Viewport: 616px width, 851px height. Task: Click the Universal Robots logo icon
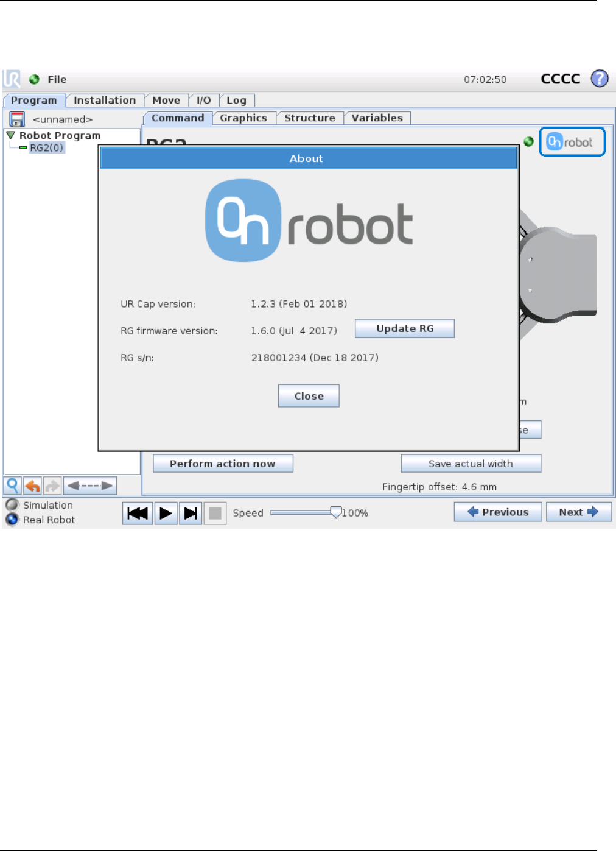(12, 79)
